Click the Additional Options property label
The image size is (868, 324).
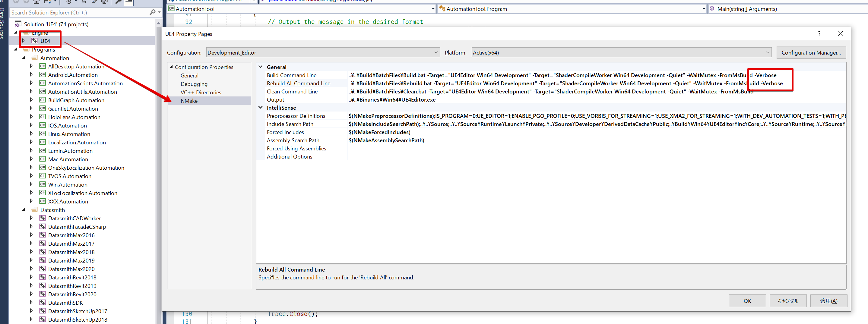tap(290, 156)
